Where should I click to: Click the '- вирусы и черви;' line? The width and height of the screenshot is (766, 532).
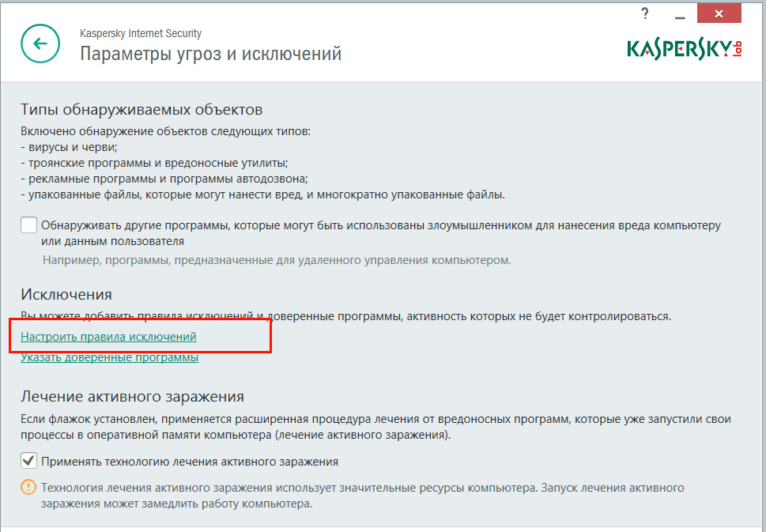click(70, 147)
